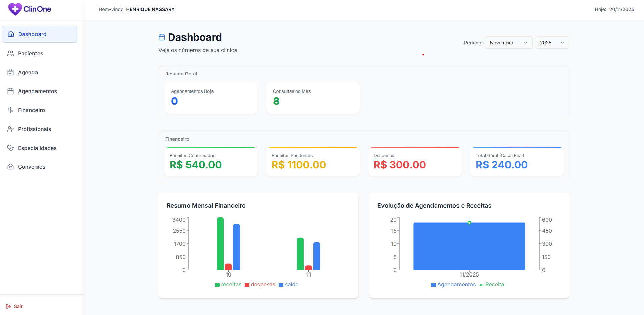Click the Profissionais user icon
The width and height of the screenshot is (644, 315).
(10, 129)
